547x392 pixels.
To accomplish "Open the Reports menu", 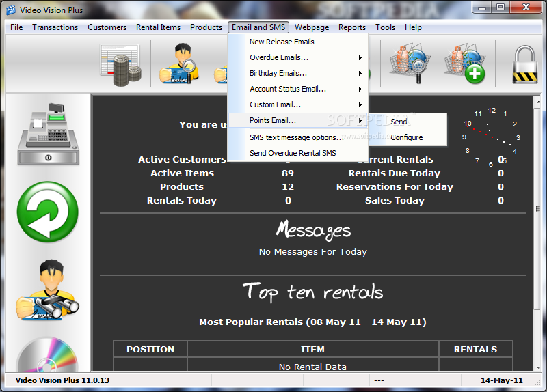I will coord(352,27).
